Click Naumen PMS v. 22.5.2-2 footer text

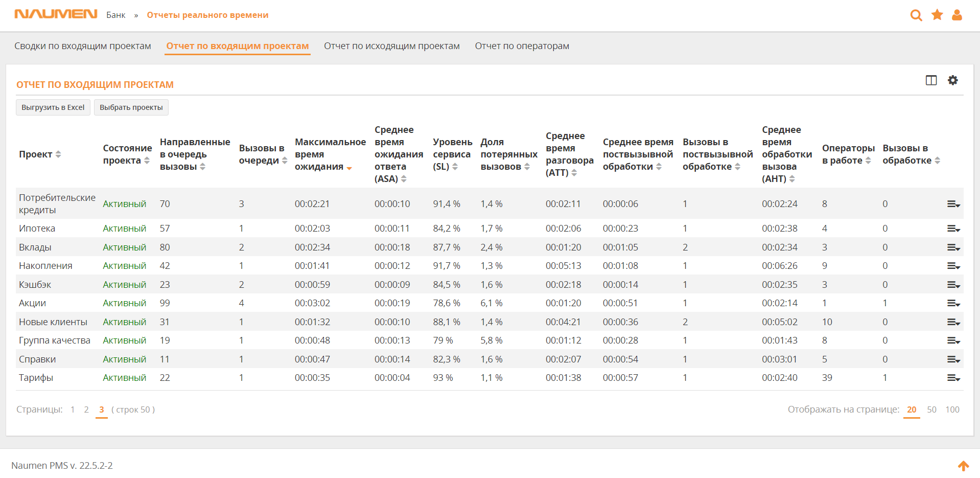coord(62,466)
